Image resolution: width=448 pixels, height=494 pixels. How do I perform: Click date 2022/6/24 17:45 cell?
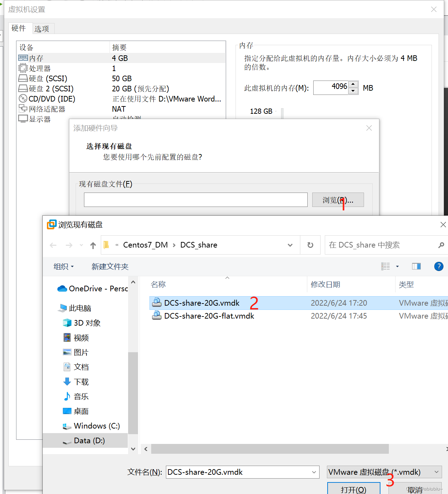[339, 316]
